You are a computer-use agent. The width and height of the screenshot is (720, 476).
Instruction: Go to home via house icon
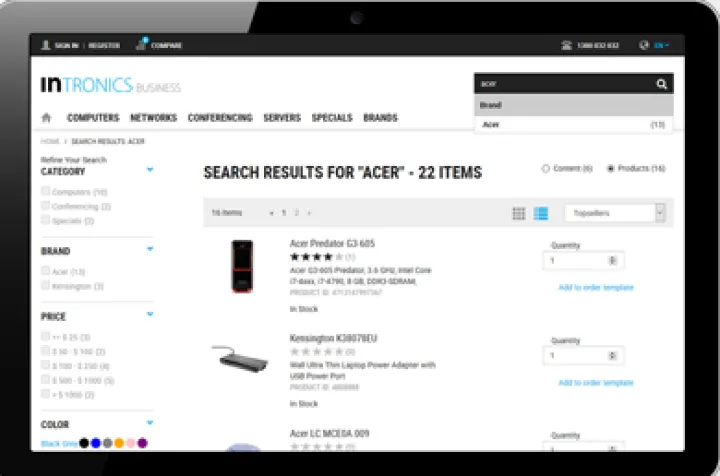[x=46, y=118]
